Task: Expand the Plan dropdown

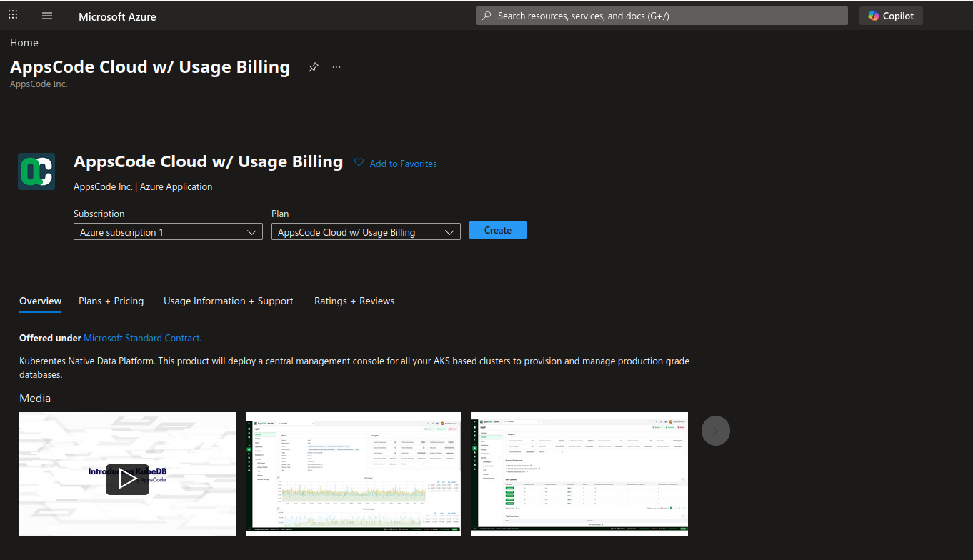Action: pos(365,232)
